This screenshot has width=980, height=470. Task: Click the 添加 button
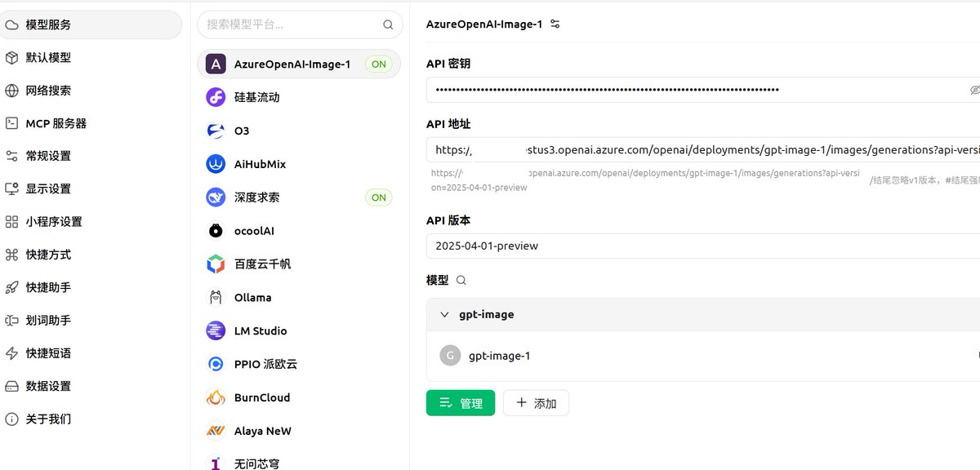coord(536,403)
